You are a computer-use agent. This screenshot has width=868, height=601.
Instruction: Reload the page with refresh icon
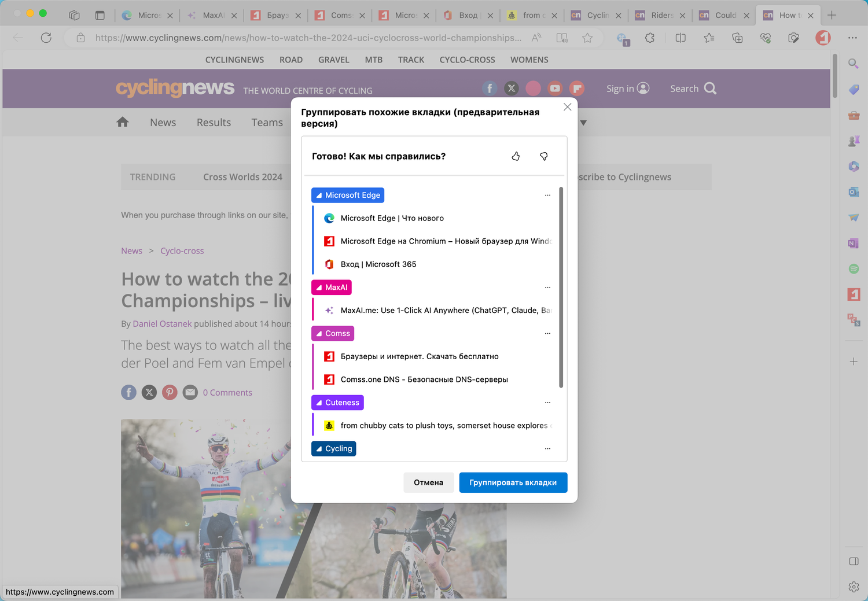tap(46, 38)
